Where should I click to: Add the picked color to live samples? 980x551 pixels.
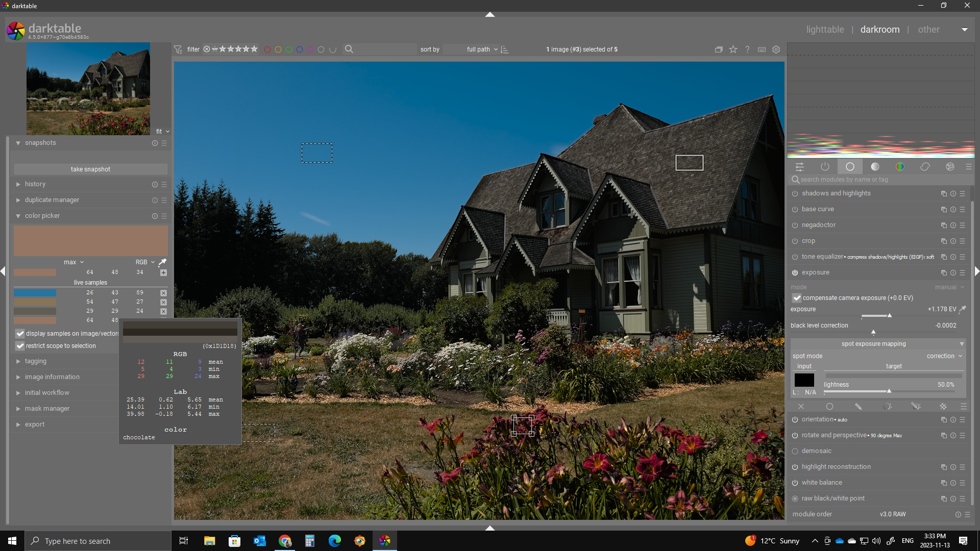[163, 272]
